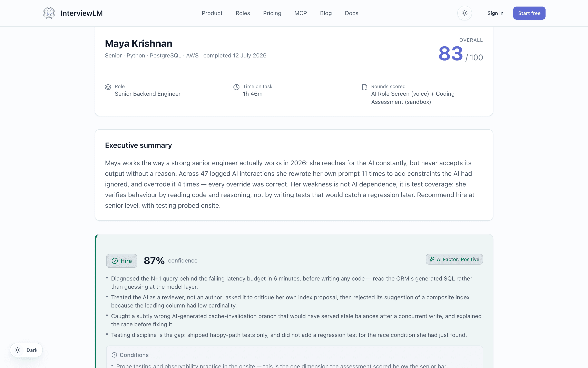
Task: Click the OVERALL label
Action: (x=471, y=40)
